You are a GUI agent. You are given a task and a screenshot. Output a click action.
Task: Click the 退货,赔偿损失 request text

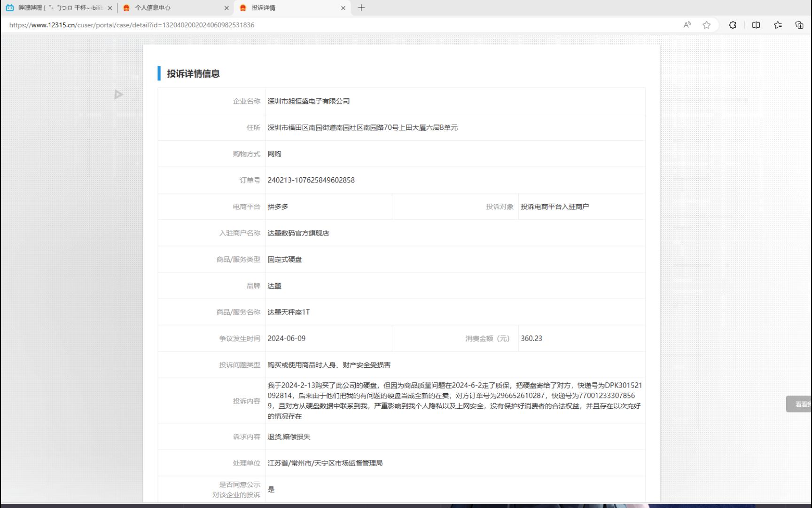coord(289,437)
